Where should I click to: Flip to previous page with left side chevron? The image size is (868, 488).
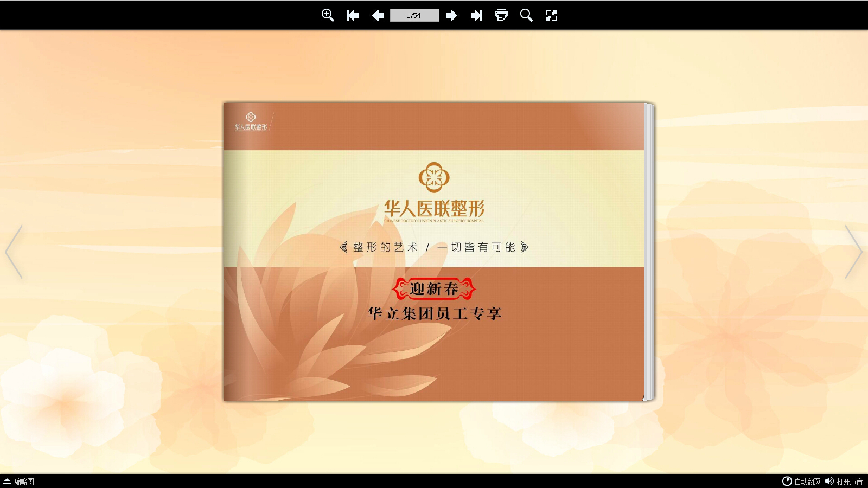point(14,252)
